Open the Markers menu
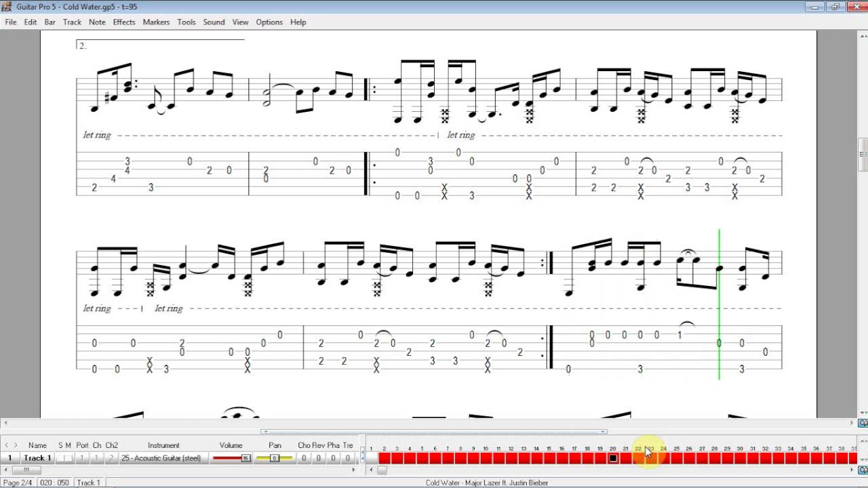The height and width of the screenshot is (488, 868). click(x=156, y=22)
